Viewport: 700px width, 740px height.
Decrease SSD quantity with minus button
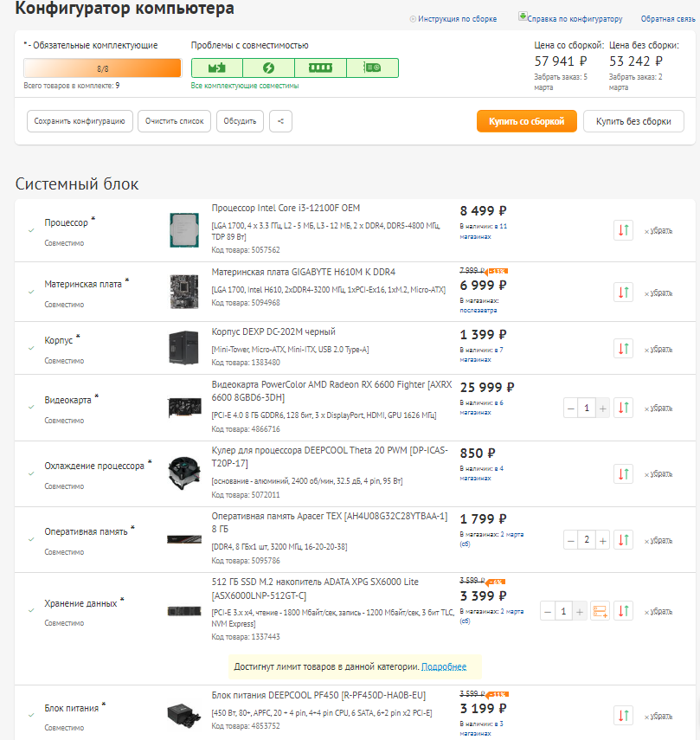tap(548, 612)
